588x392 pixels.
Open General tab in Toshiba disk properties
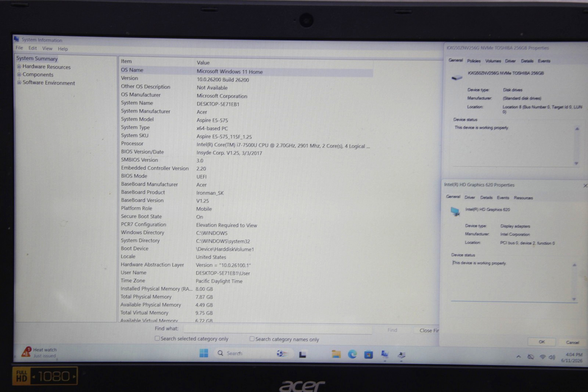pyautogui.click(x=455, y=60)
